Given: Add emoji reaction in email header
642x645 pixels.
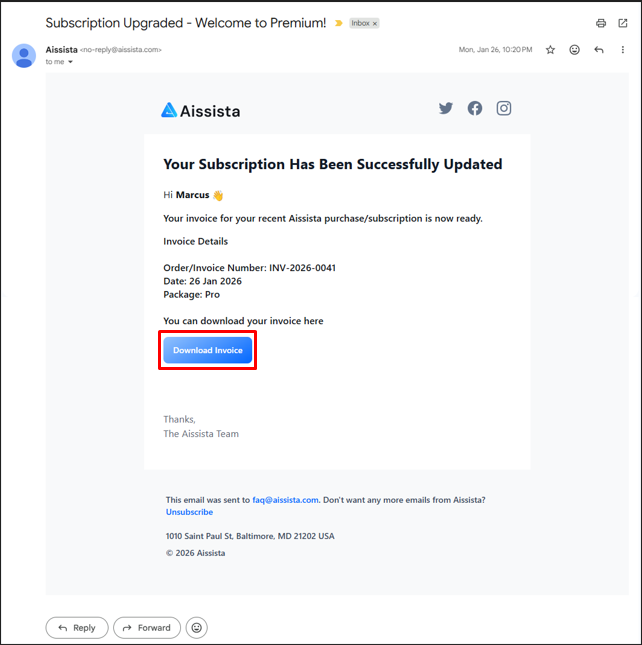Looking at the screenshot, I should 575,50.
